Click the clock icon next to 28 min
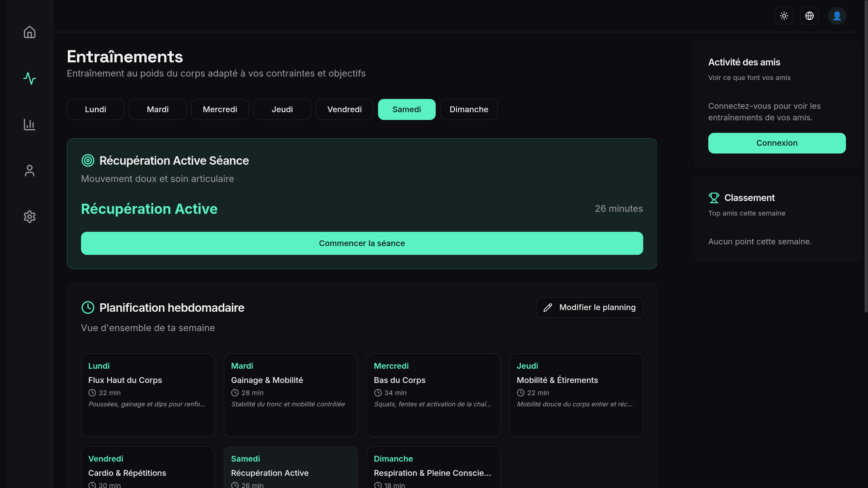868x488 pixels. point(235,393)
